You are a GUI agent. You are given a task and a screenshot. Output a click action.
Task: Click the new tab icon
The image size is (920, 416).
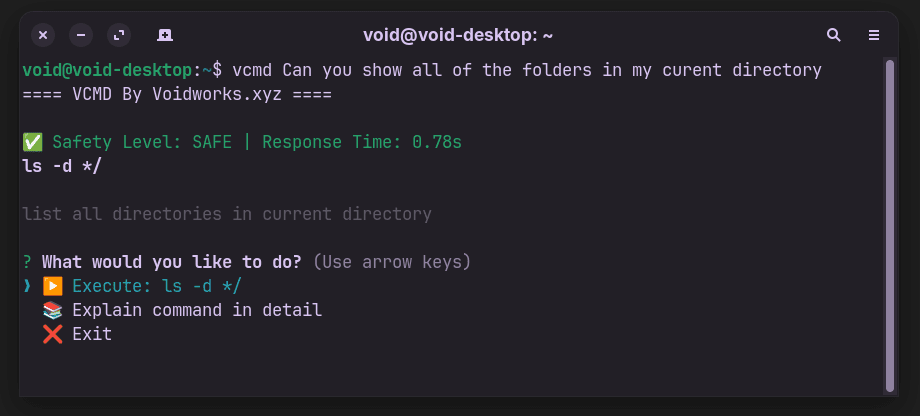click(x=165, y=35)
